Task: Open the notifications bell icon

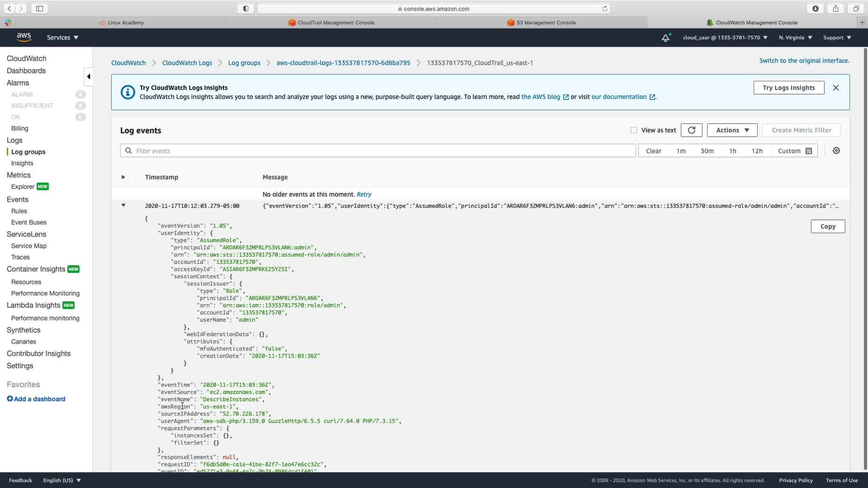Action: pyautogui.click(x=666, y=38)
